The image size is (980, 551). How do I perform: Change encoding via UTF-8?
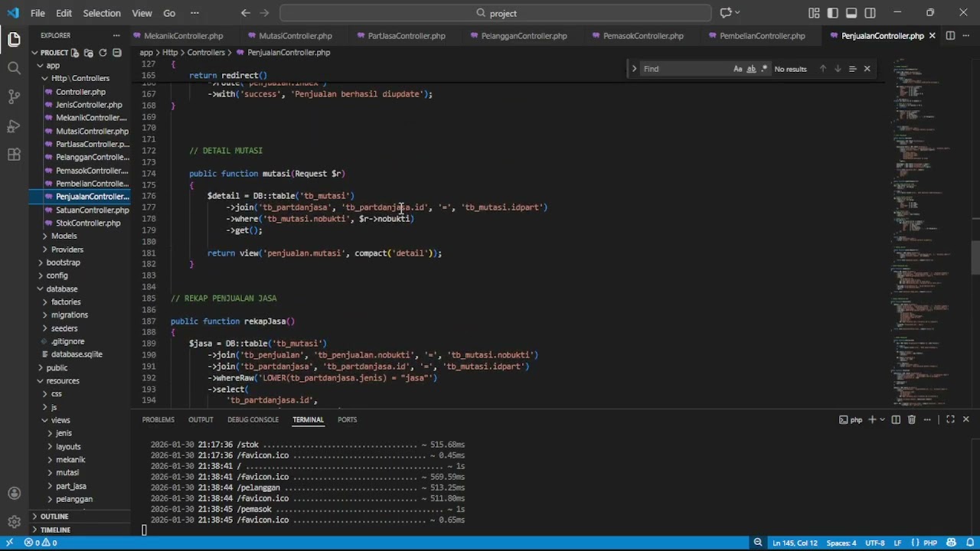click(x=874, y=543)
